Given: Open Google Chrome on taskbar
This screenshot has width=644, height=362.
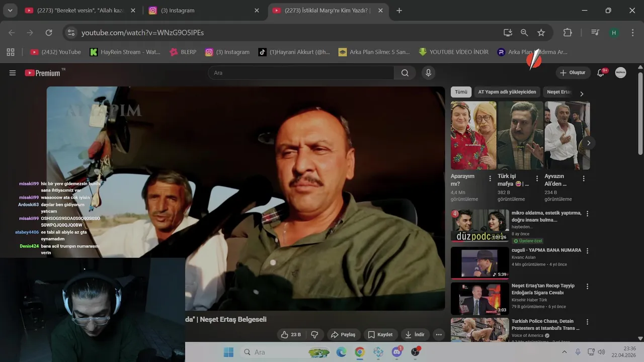Looking at the screenshot, I should point(360,352).
